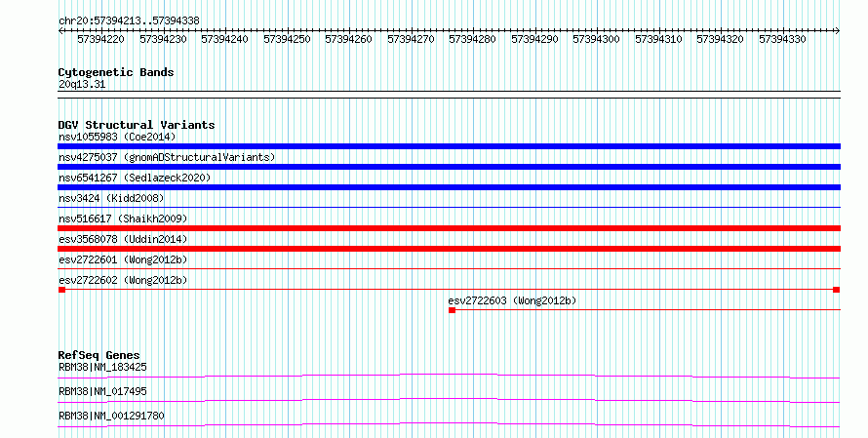Click ruler coordinate 57394260

point(348,39)
